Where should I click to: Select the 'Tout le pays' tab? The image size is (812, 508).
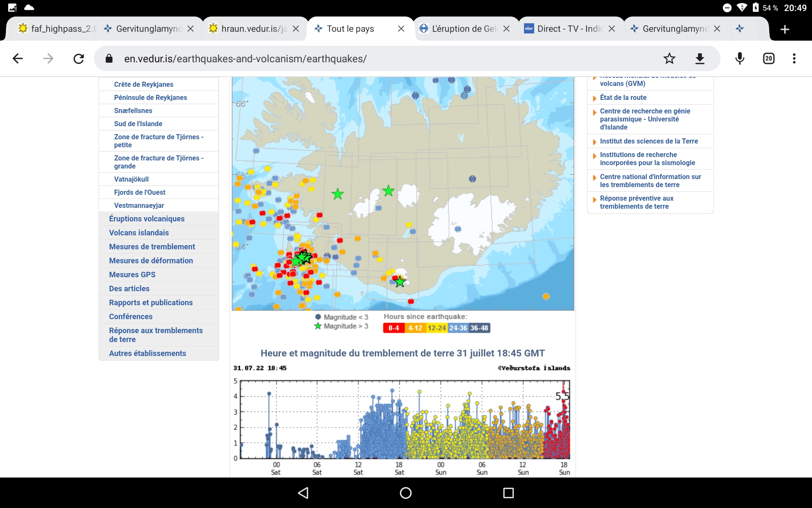(350, 29)
